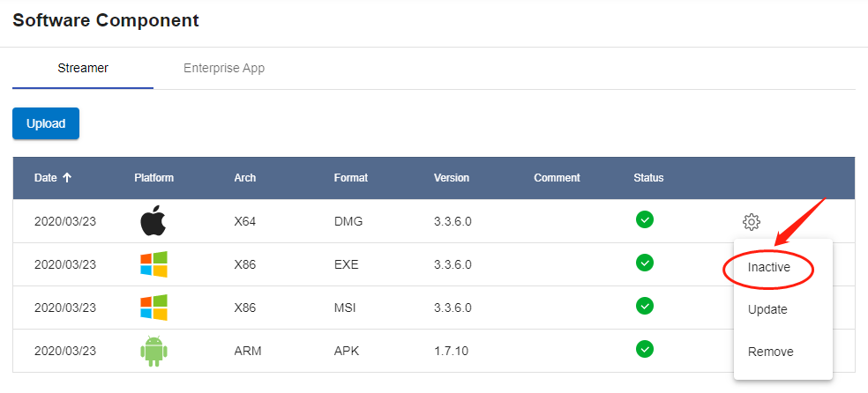Select Remove from the dropdown menu
The image size is (868, 393).
(770, 352)
